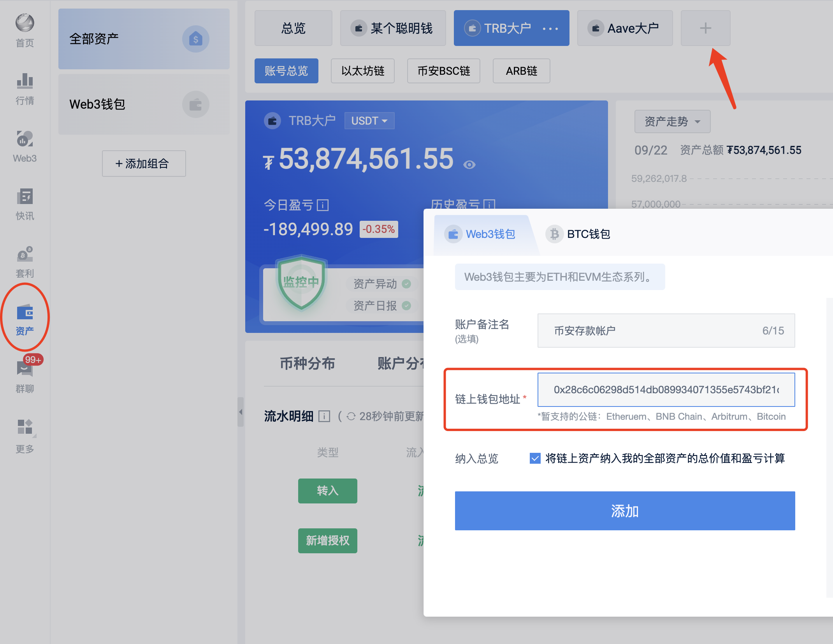Click the dollar badge icon on 全部资产
This screenshot has width=833, height=644.
coord(196,39)
